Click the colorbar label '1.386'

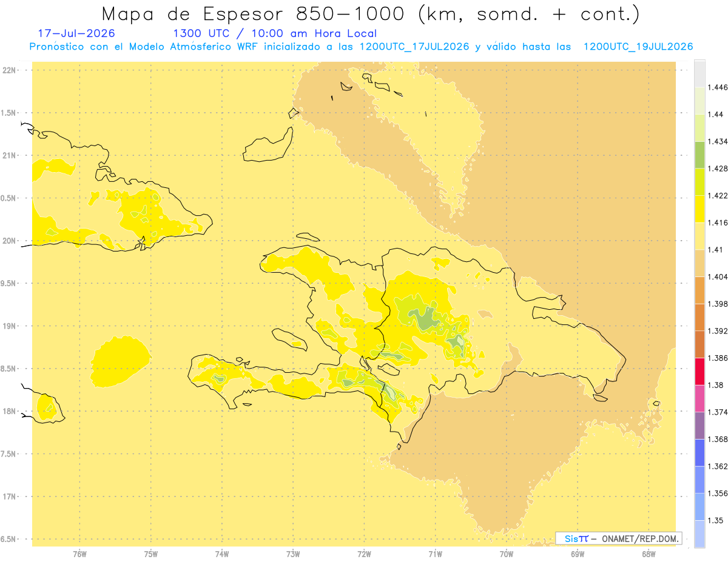point(719,358)
